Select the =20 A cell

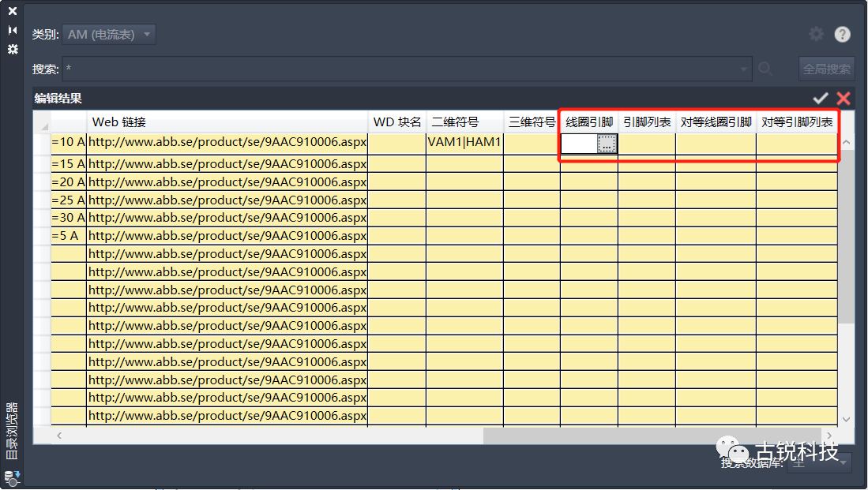[x=69, y=182]
